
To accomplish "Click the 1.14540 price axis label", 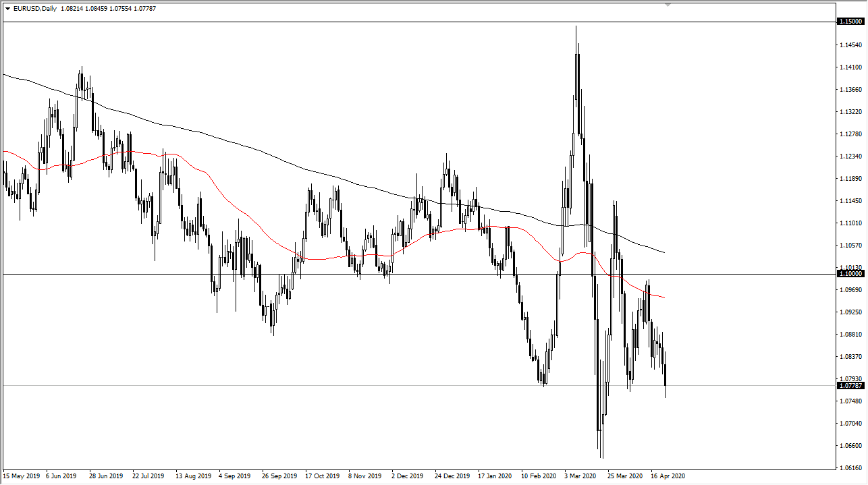I will [850, 45].
